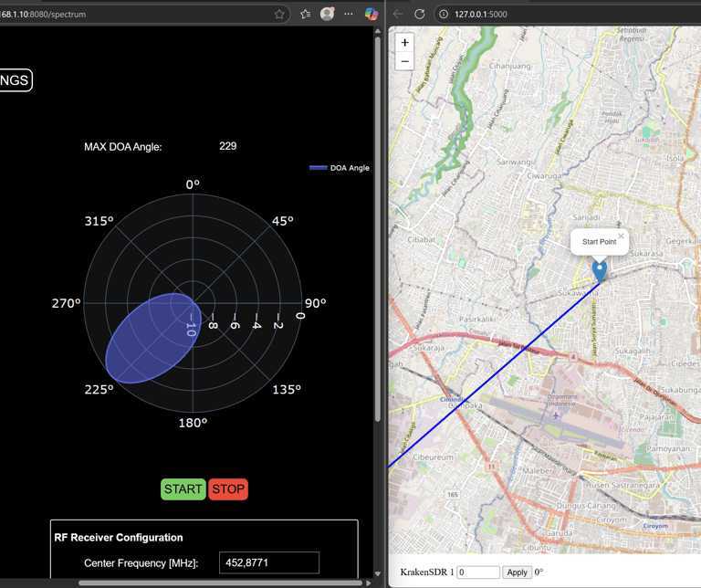
Task: Click the spectrum page URL in the address bar
Action: (x=43, y=15)
